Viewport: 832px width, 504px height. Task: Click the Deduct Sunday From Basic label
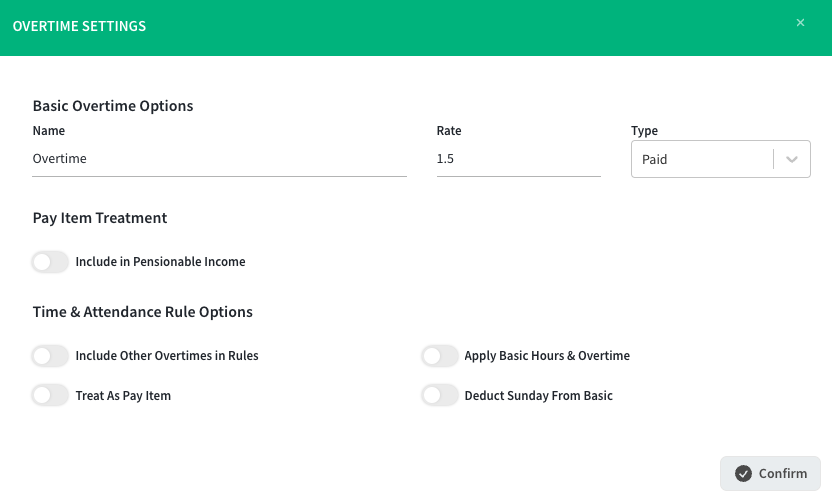[539, 396]
